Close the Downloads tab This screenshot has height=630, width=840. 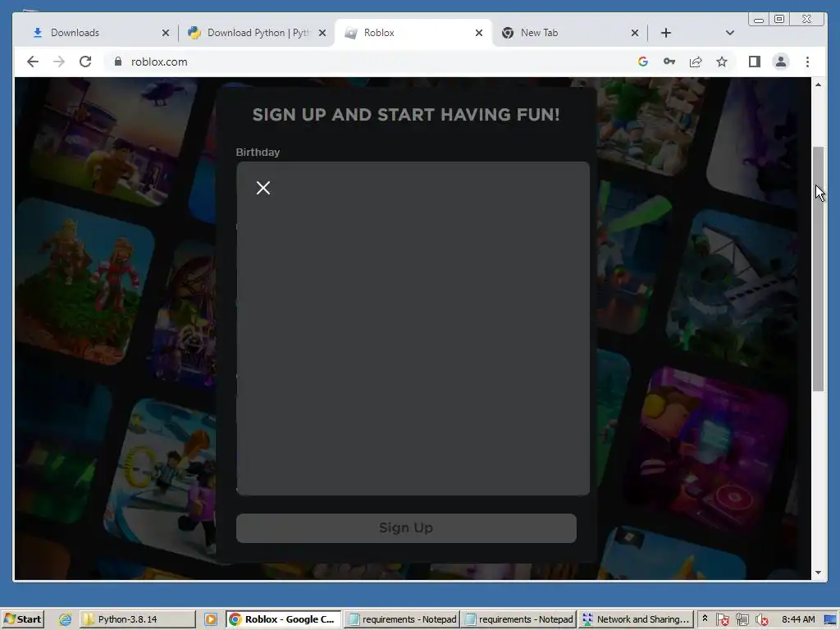click(166, 33)
